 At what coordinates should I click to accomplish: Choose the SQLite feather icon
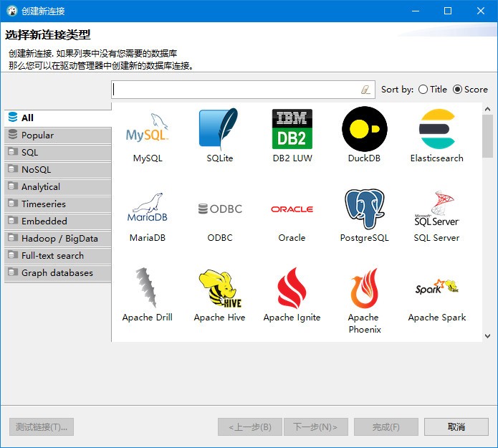click(219, 129)
